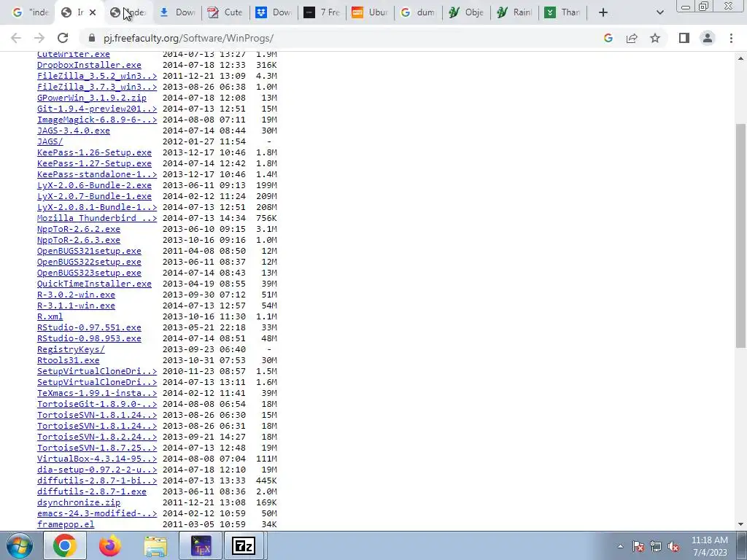Open File Explorer from the taskbar
Viewport: 747px width, 560px height.
click(155, 545)
